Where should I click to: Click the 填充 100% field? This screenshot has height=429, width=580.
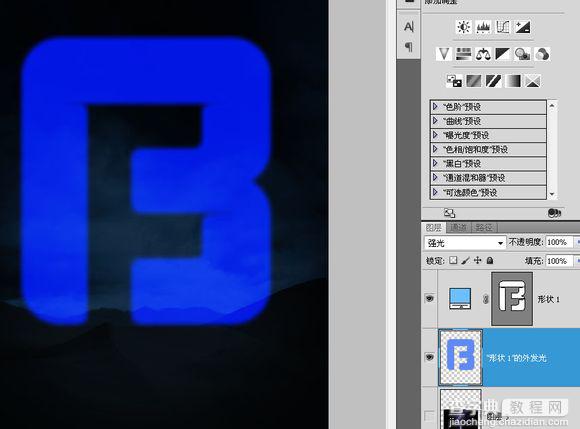(558, 261)
